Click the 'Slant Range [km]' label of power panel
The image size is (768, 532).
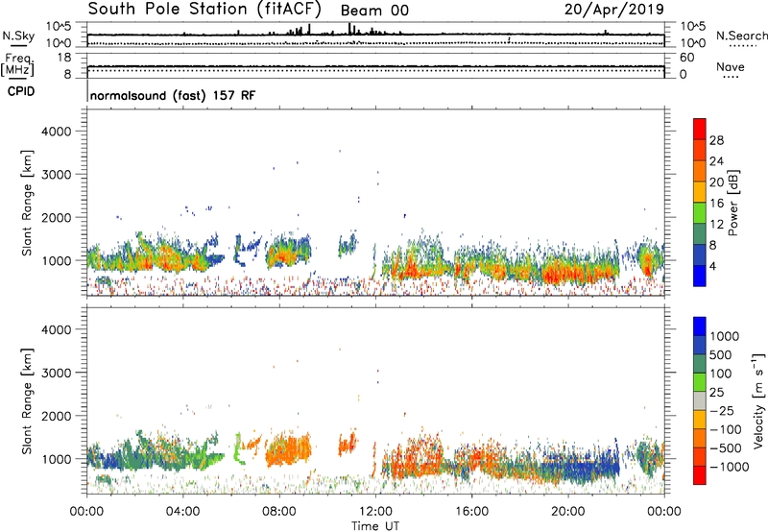(27, 203)
